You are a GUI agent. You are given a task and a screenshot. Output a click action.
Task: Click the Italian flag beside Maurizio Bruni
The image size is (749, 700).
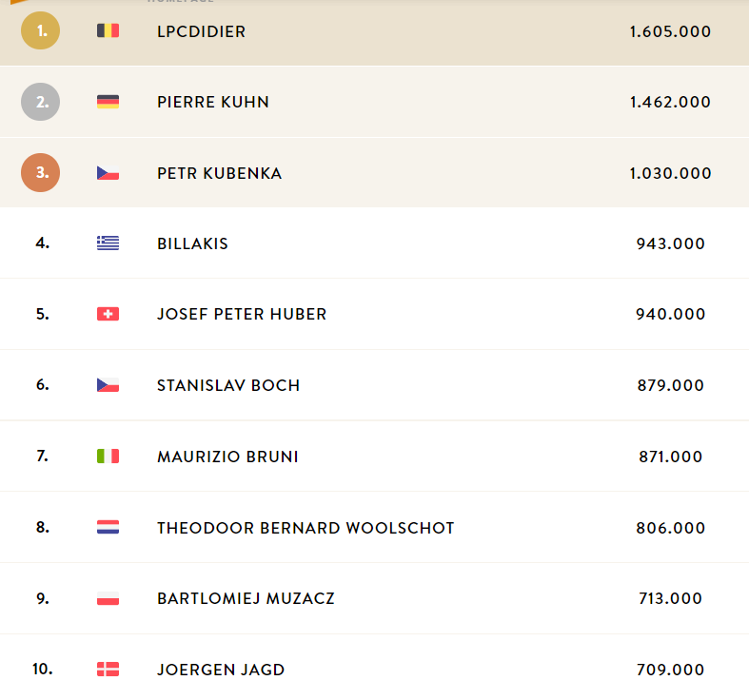[x=108, y=456]
